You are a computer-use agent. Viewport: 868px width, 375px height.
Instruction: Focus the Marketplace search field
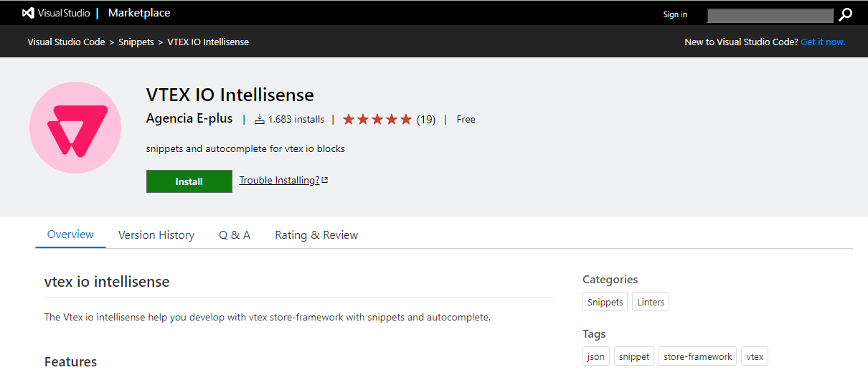pos(770,15)
